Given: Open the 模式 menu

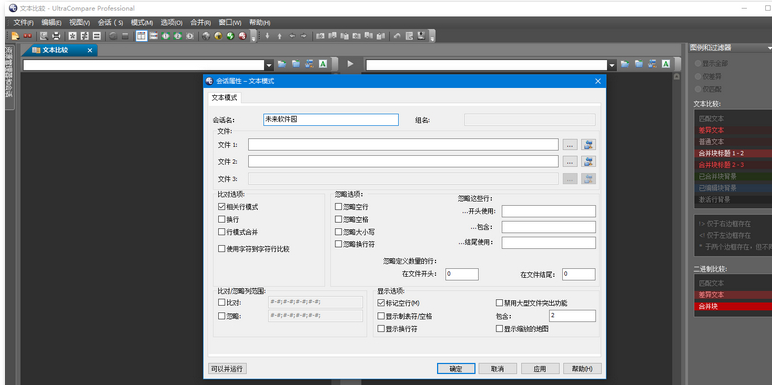Looking at the screenshot, I should pyautogui.click(x=142, y=23).
